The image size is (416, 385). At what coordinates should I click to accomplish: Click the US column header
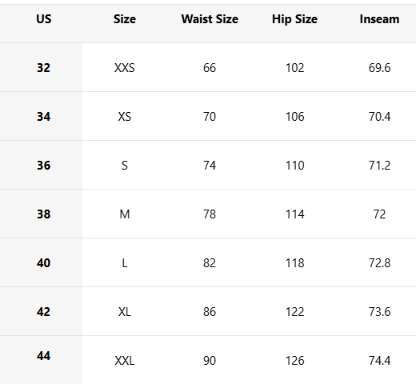click(x=44, y=19)
